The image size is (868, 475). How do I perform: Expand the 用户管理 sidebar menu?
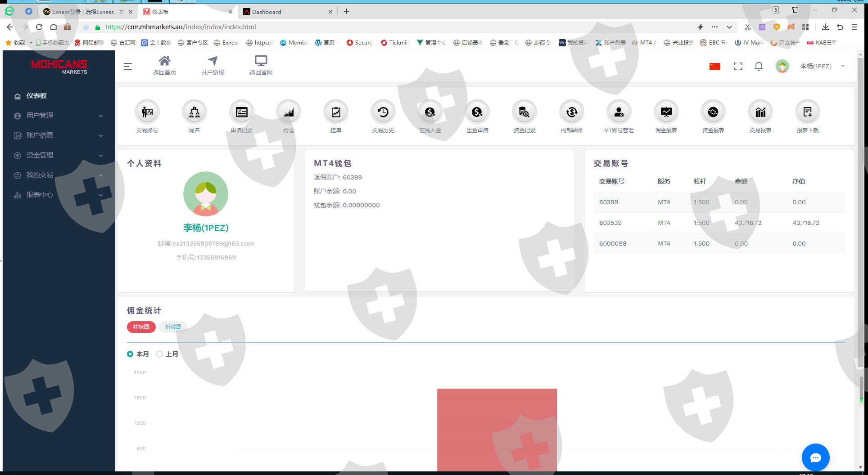click(x=59, y=116)
